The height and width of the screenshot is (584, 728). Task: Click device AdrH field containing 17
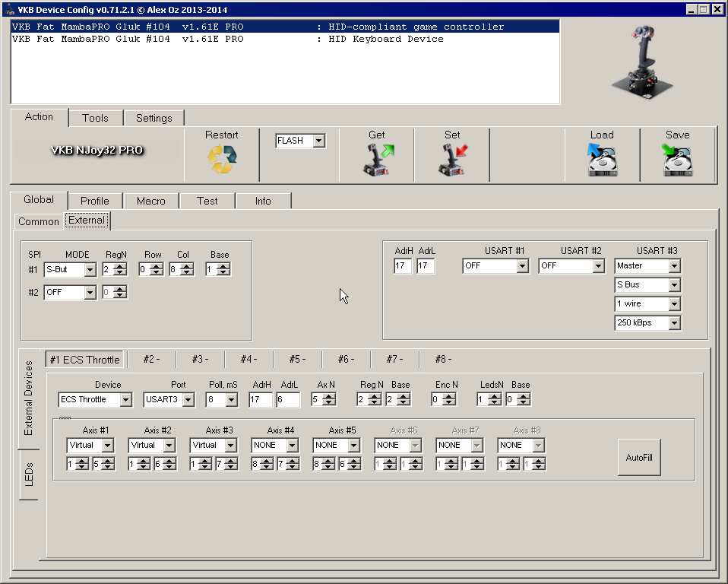[261, 399]
